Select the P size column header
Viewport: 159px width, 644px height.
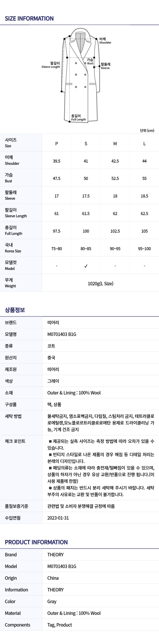(x=56, y=143)
